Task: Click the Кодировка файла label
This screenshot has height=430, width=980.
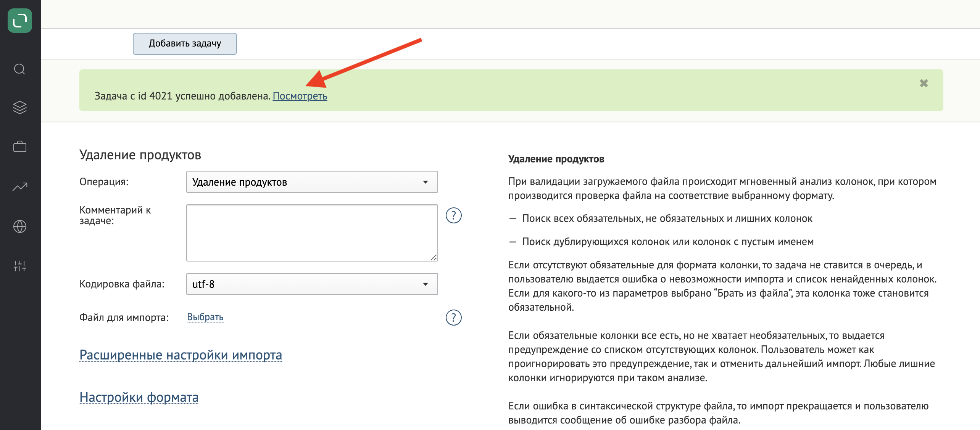Action: (122, 284)
